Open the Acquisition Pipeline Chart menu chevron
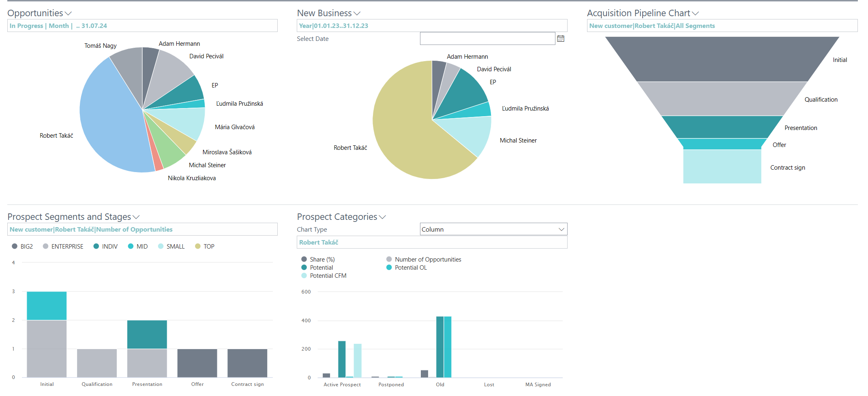The width and height of the screenshot is (868, 396). (695, 14)
